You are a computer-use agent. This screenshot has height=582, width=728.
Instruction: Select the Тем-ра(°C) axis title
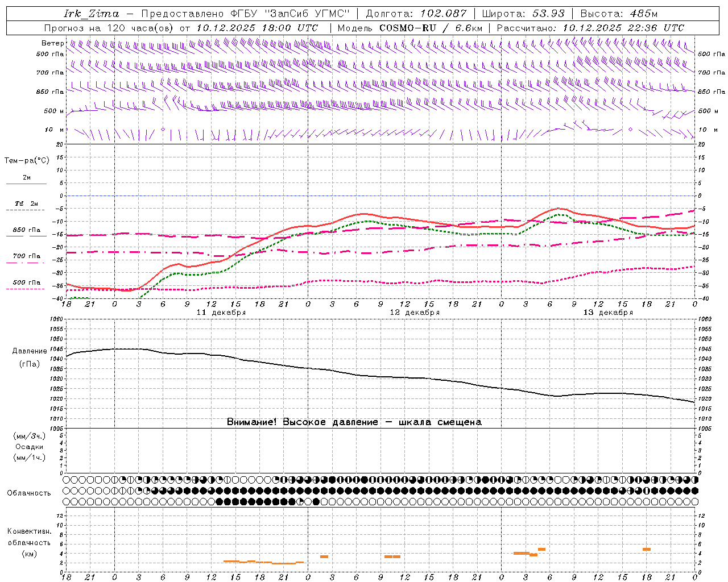[27, 161]
